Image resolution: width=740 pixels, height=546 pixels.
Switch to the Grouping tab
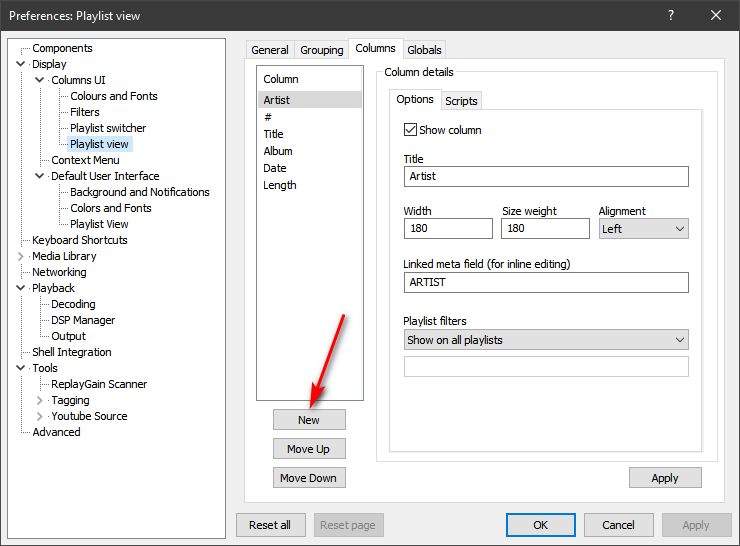tap(321, 50)
